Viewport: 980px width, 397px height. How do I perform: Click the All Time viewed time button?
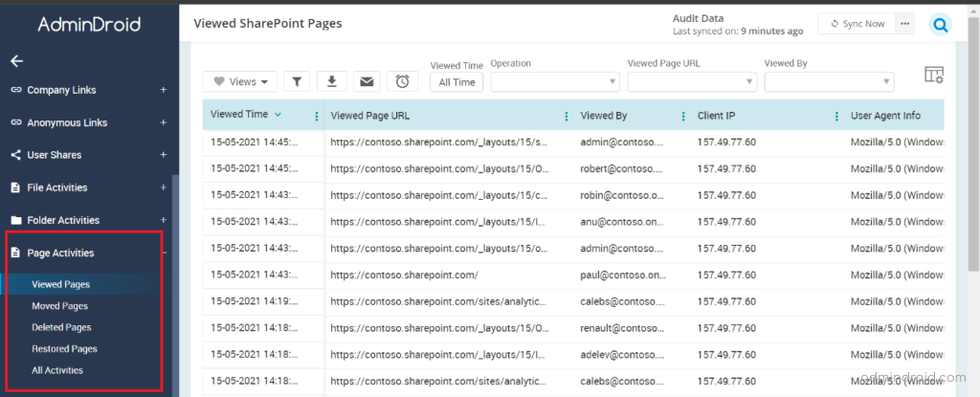[457, 82]
